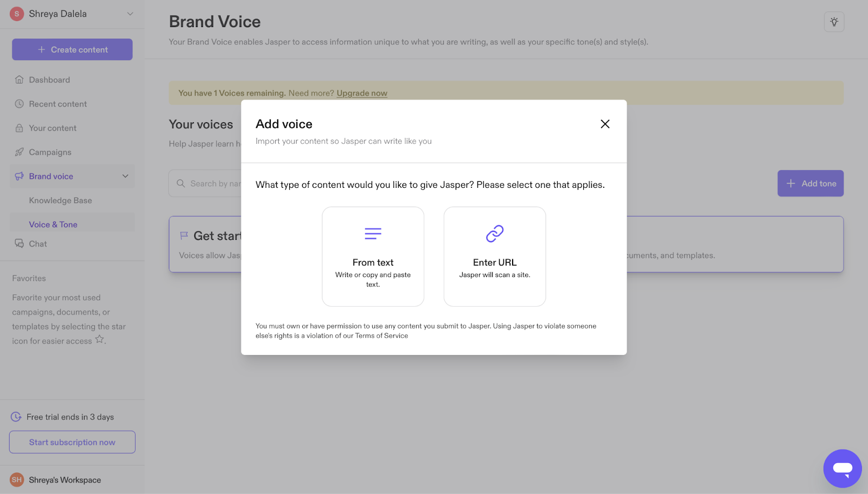
Task: Open Voice & Tone
Action: pyautogui.click(x=72, y=224)
